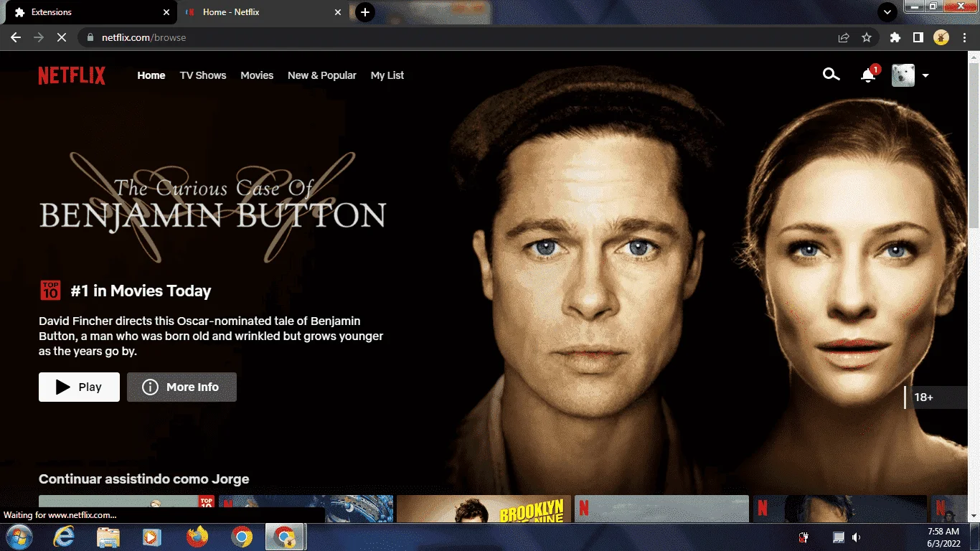
Task: Open Windows Start menu
Action: (18, 537)
